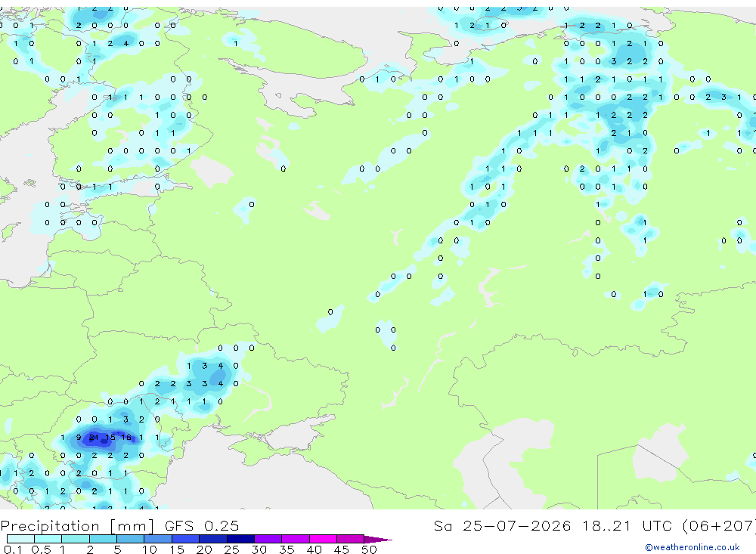
Task: Click the legend label '40'
Action: 314,549
